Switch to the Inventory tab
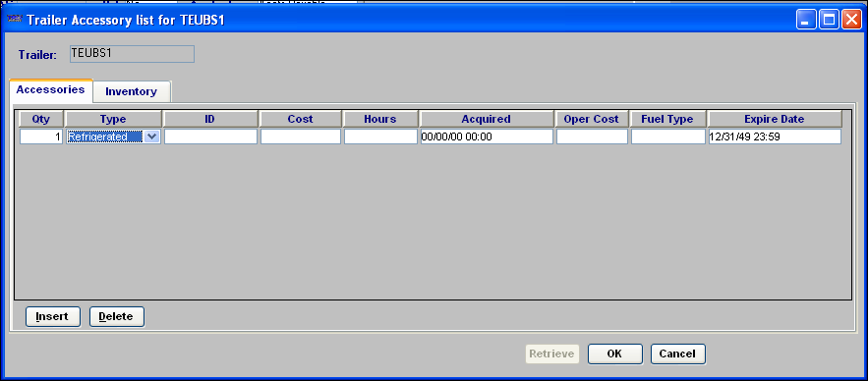Image resolution: width=868 pixels, height=381 pixels. click(131, 91)
